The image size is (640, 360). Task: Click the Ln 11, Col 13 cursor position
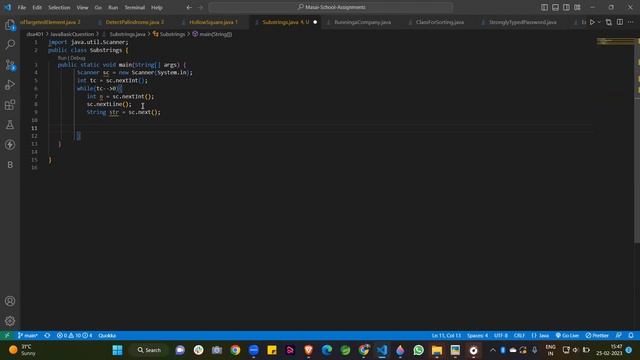446,335
